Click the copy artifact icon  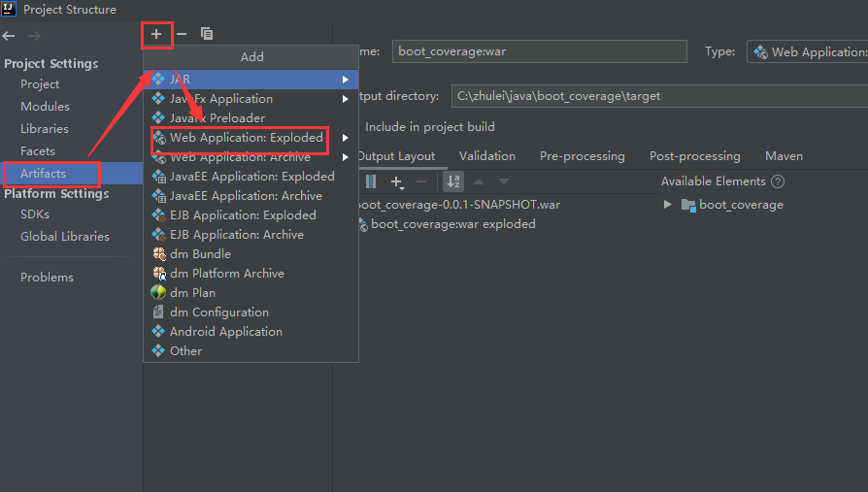(207, 34)
